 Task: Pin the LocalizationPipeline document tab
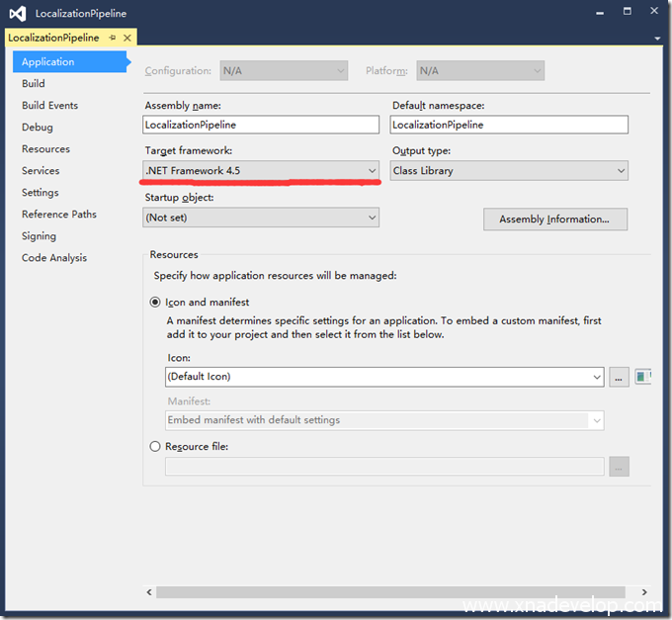[113, 38]
